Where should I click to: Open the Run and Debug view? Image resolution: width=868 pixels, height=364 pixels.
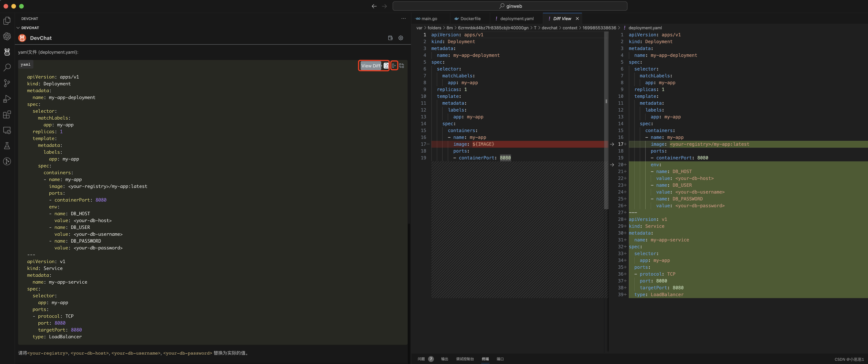pyautogui.click(x=7, y=99)
